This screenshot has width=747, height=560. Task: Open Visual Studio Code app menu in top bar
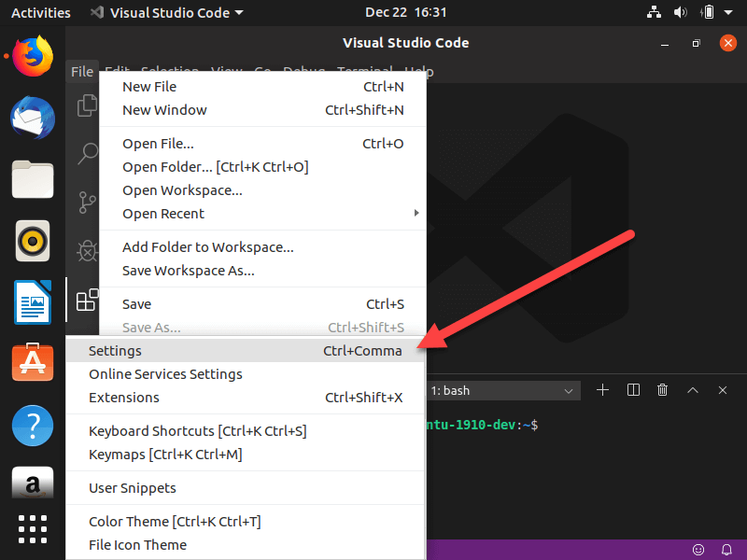tap(168, 13)
